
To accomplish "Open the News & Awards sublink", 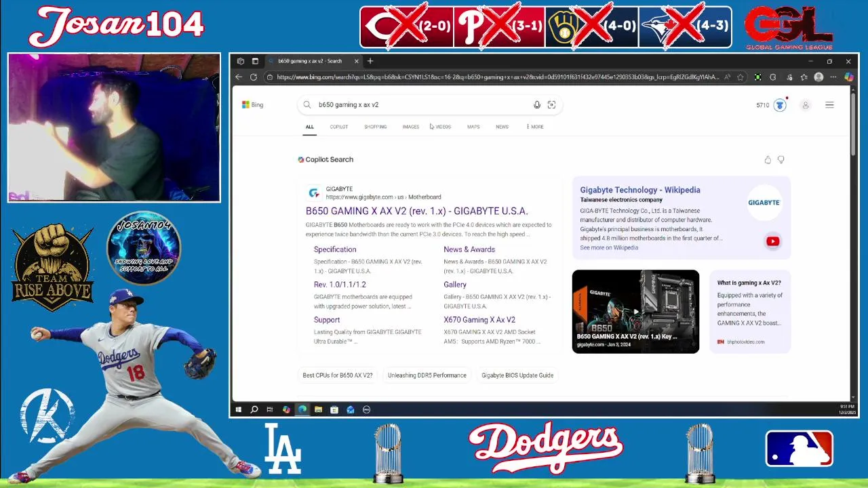I will [469, 249].
